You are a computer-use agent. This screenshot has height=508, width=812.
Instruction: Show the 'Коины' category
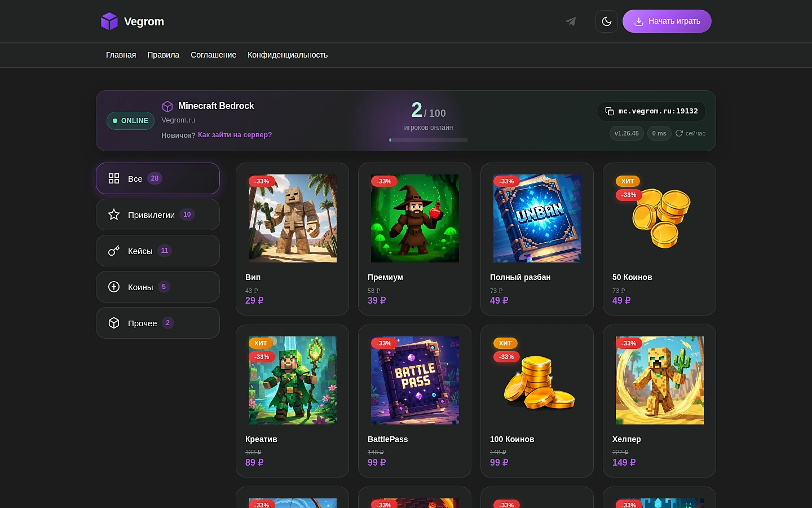pyautogui.click(x=158, y=287)
